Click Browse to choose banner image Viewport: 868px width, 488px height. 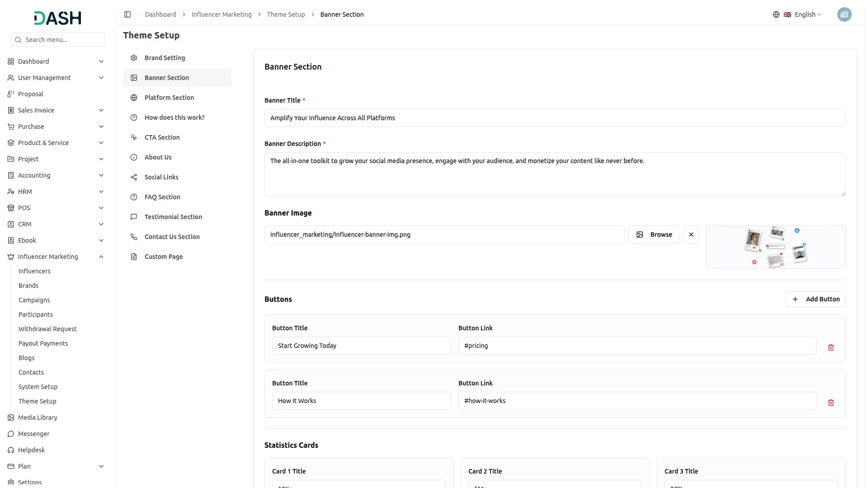654,235
